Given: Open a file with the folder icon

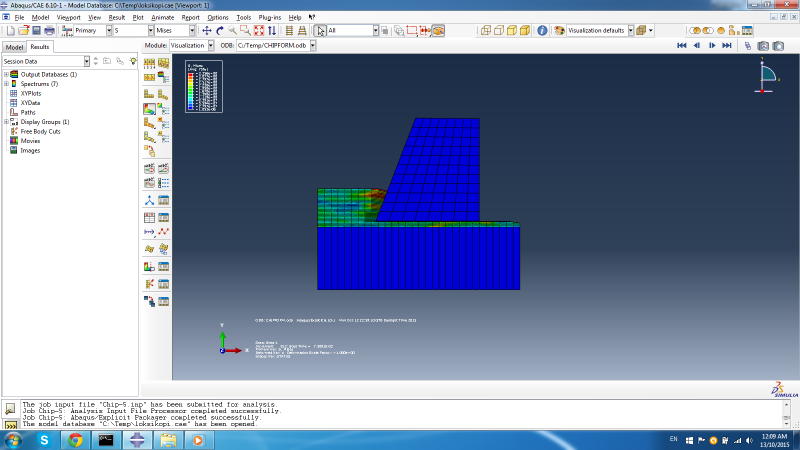Looking at the screenshot, I should 23,31.
